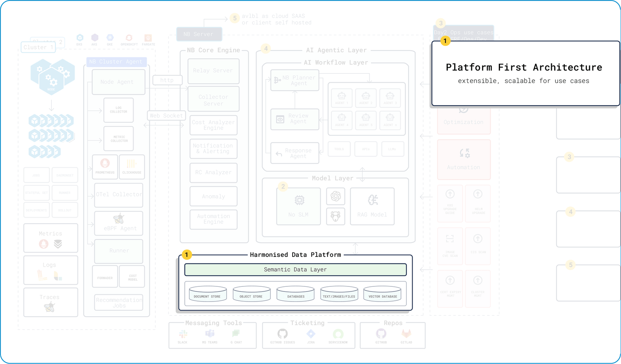The height and width of the screenshot is (364, 621).
Task: Click the "extensible, scalable for use cases" subtitle
Action: click(x=524, y=81)
